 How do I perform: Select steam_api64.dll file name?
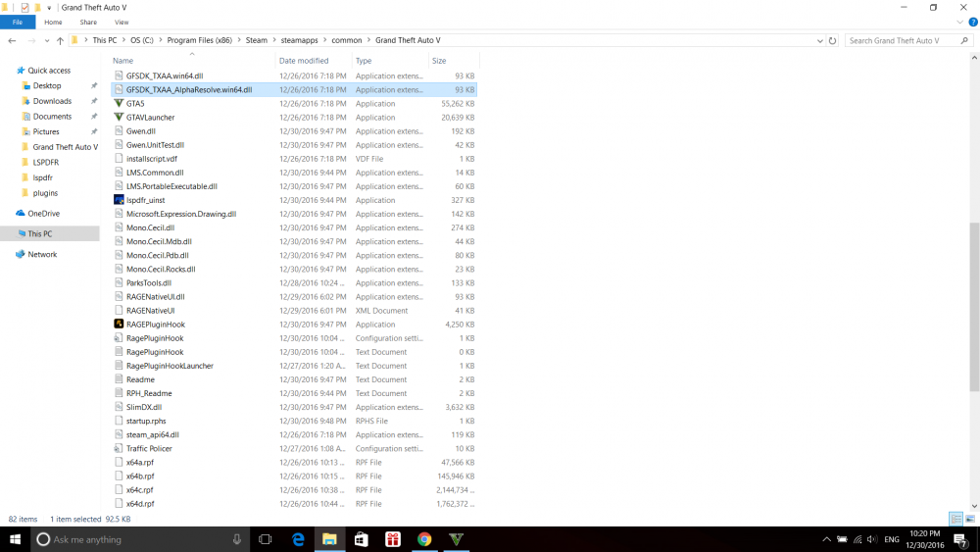click(x=153, y=434)
